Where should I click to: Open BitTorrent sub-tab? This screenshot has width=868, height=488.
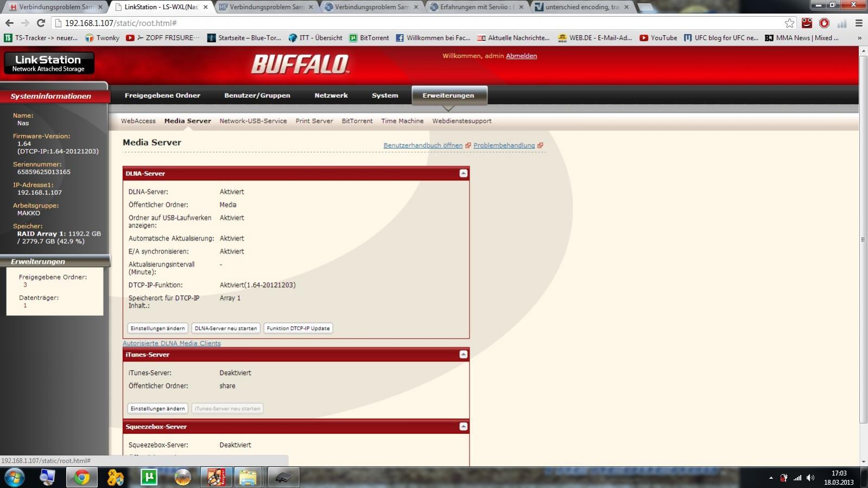coord(357,121)
